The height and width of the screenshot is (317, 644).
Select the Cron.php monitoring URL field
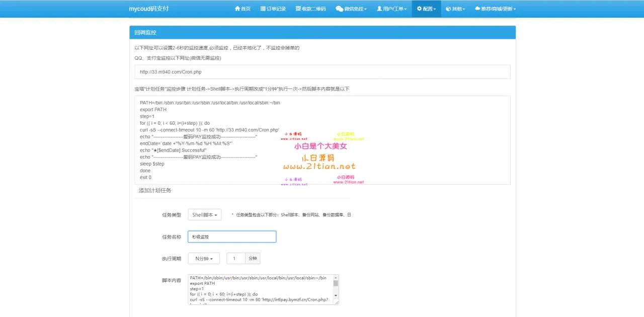coord(322,72)
